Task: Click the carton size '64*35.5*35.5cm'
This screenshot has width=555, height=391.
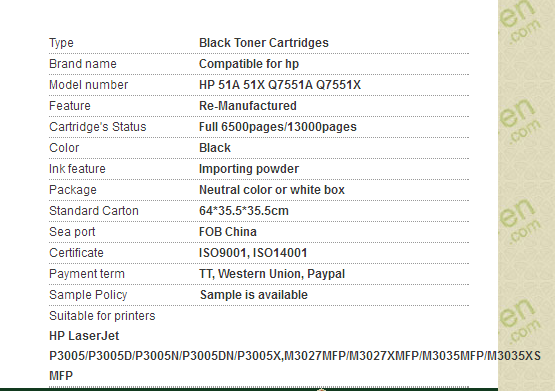Action: (x=244, y=211)
